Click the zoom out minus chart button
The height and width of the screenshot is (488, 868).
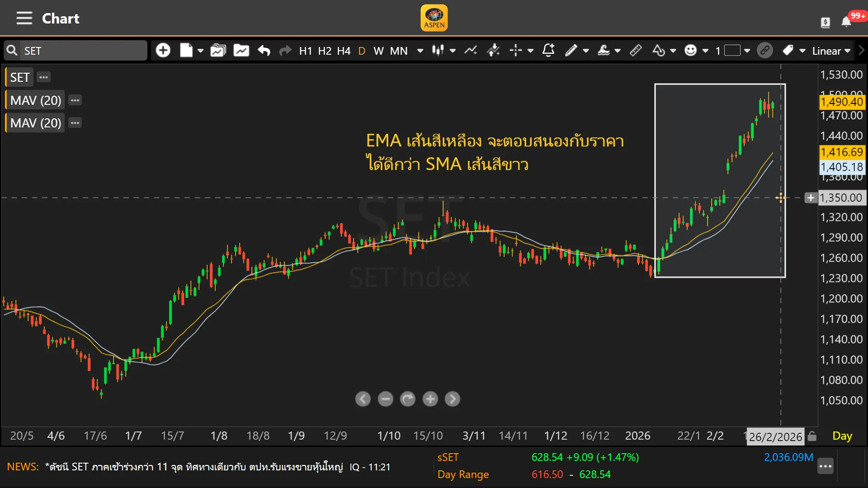tap(385, 399)
